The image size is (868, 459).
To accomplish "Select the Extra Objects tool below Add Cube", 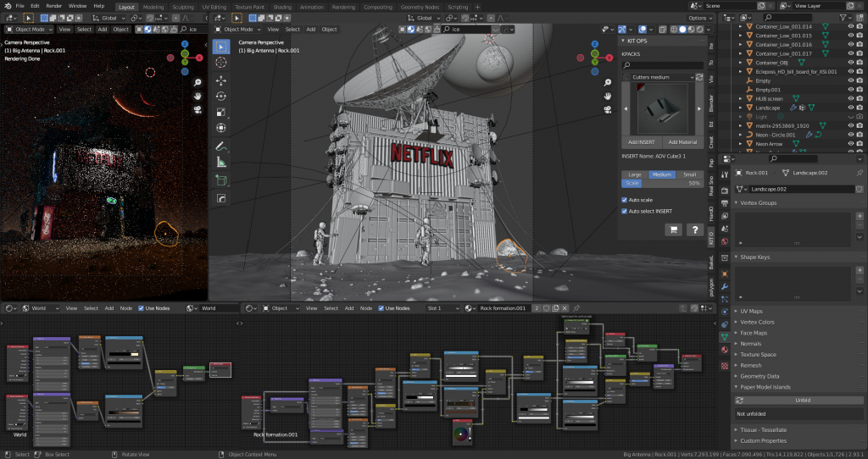I will click(221, 198).
